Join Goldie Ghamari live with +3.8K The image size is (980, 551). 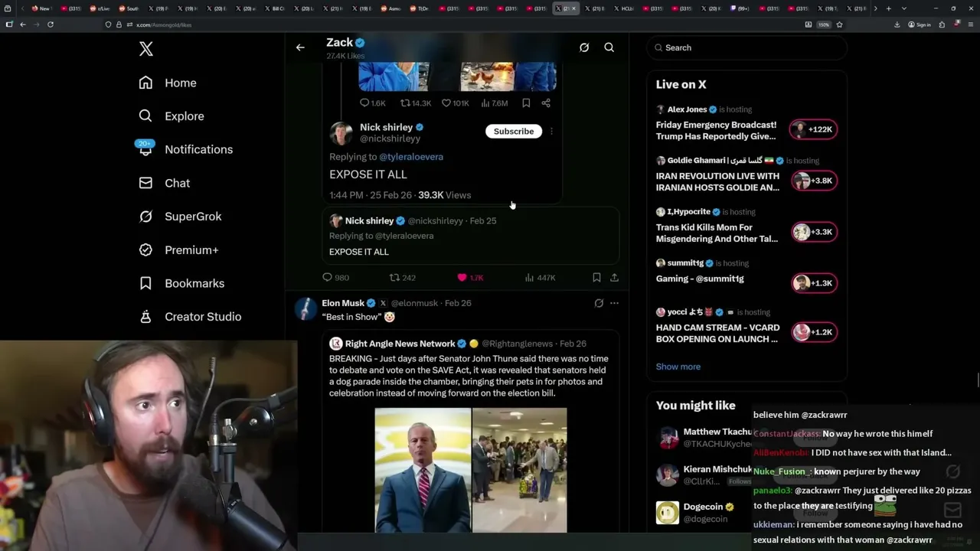pyautogui.click(x=814, y=181)
